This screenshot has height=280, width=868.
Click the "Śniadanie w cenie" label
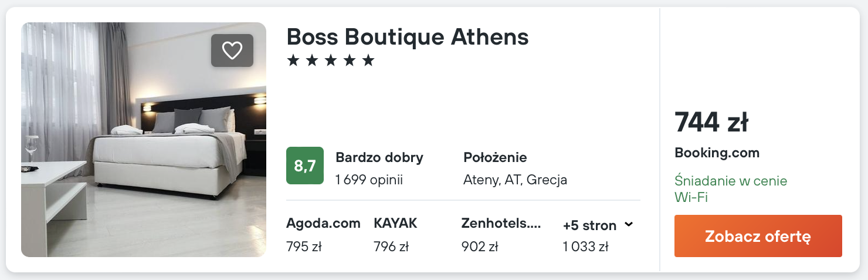pyautogui.click(x=731, y=181)
